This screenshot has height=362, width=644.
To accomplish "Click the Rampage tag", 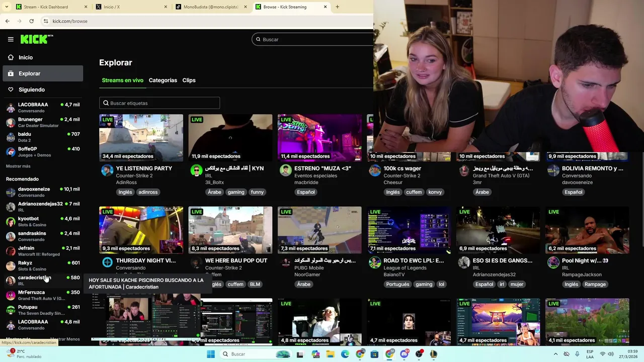I will [595, 284].
